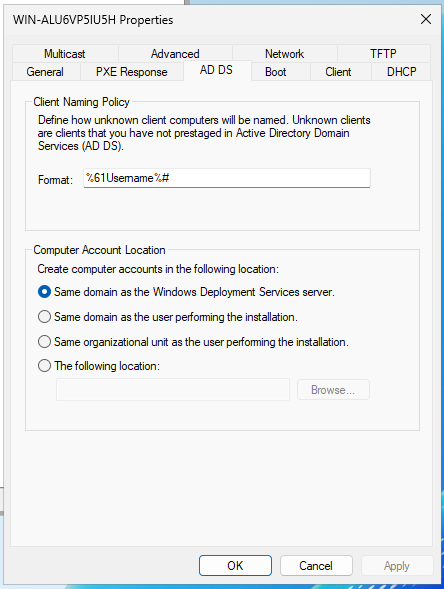Close the Properties dialog with X
Screen dimensions: 444x589
(x=426, y=19)
